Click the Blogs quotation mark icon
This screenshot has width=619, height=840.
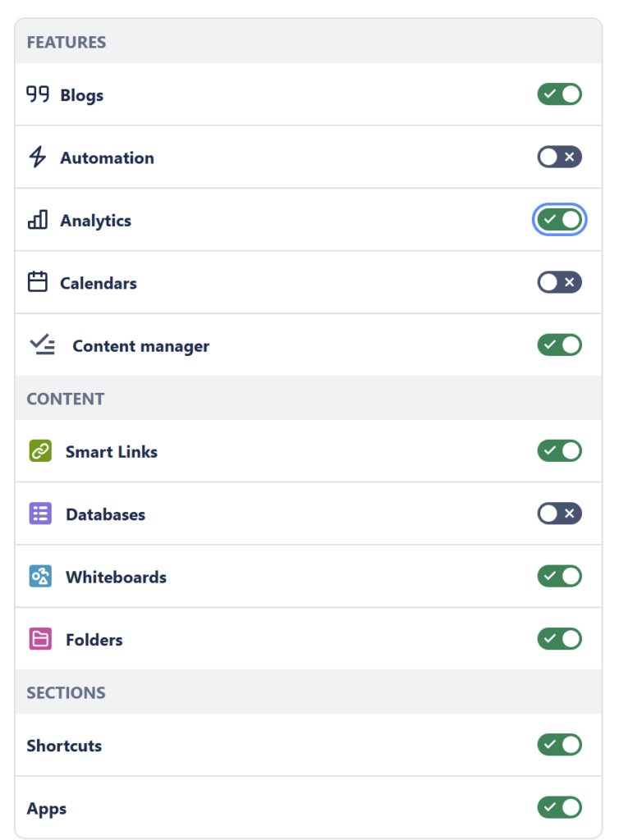point(38,94)
